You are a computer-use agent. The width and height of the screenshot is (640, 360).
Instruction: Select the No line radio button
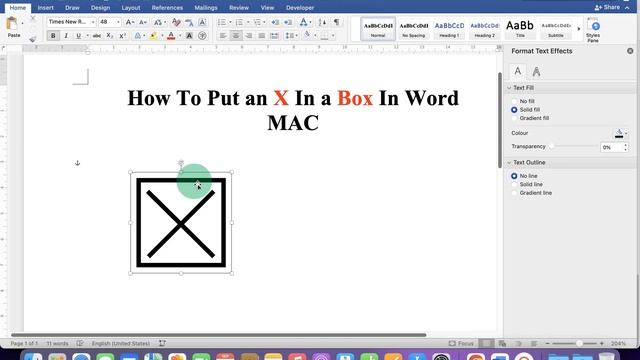[x=514, y=176]
